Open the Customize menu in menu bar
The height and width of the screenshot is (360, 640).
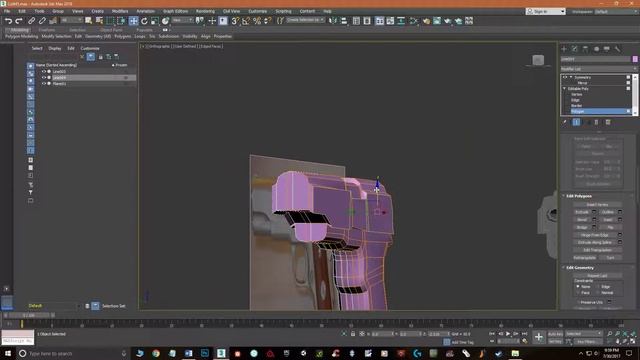pyautogui.click(x=258, y=11)
